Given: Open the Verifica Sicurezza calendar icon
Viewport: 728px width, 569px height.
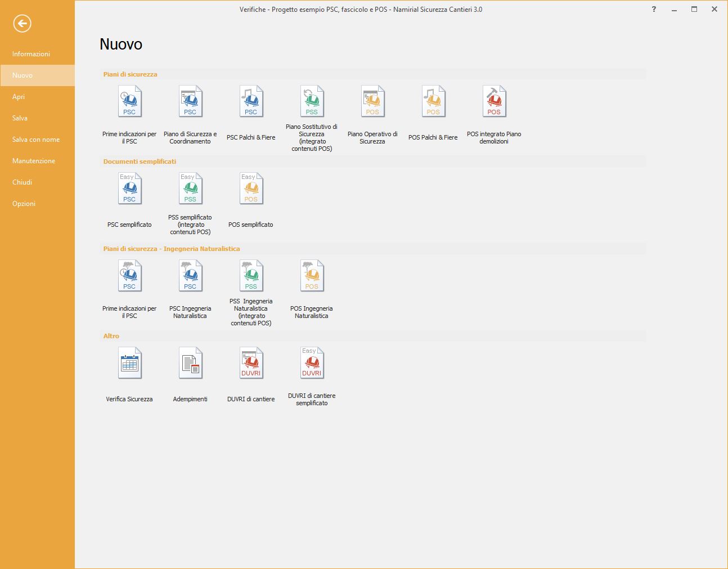Looking at the screenshot, I should pyautogui.click(x=129, y=364).
